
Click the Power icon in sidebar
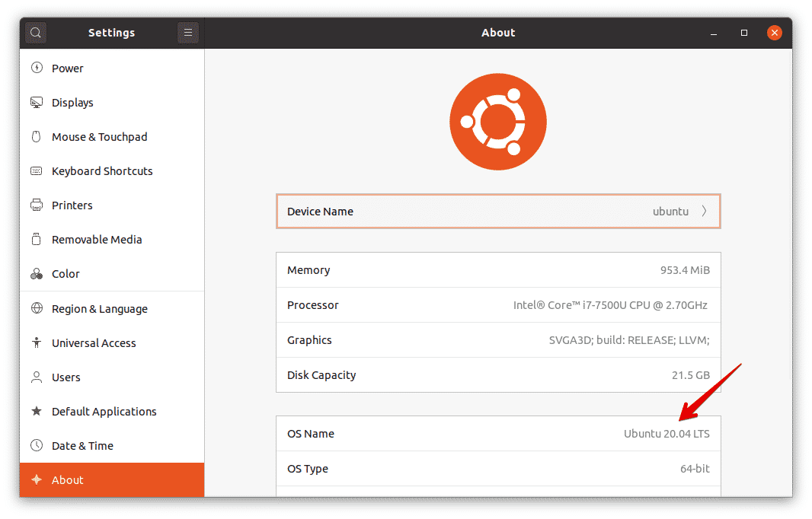(37, 68)
